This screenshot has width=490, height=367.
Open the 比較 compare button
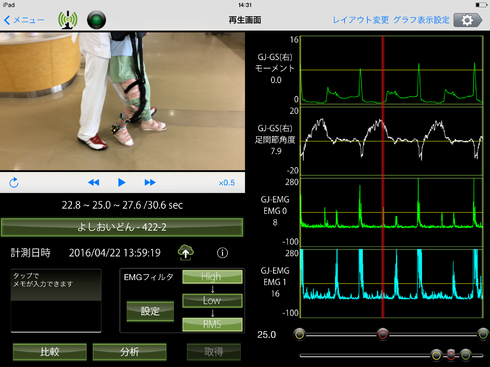50,352
